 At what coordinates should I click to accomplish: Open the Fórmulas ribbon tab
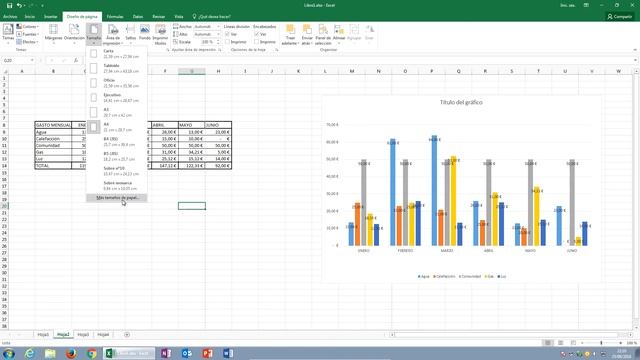coord(115,17)
